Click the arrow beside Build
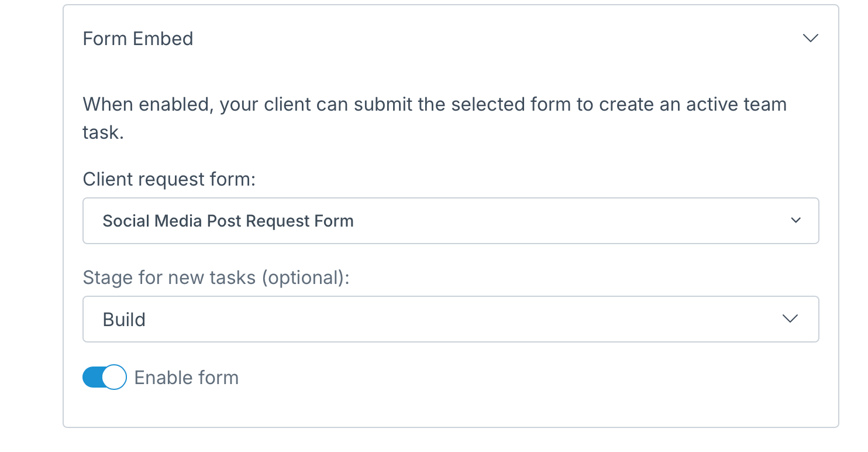Image resolution: width=868 pixels, height=452 pixels. [790, 319]
